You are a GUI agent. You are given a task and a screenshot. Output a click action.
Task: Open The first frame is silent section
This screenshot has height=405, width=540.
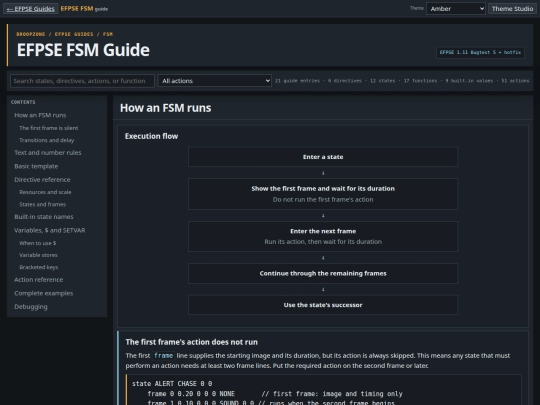click(49, 128)
